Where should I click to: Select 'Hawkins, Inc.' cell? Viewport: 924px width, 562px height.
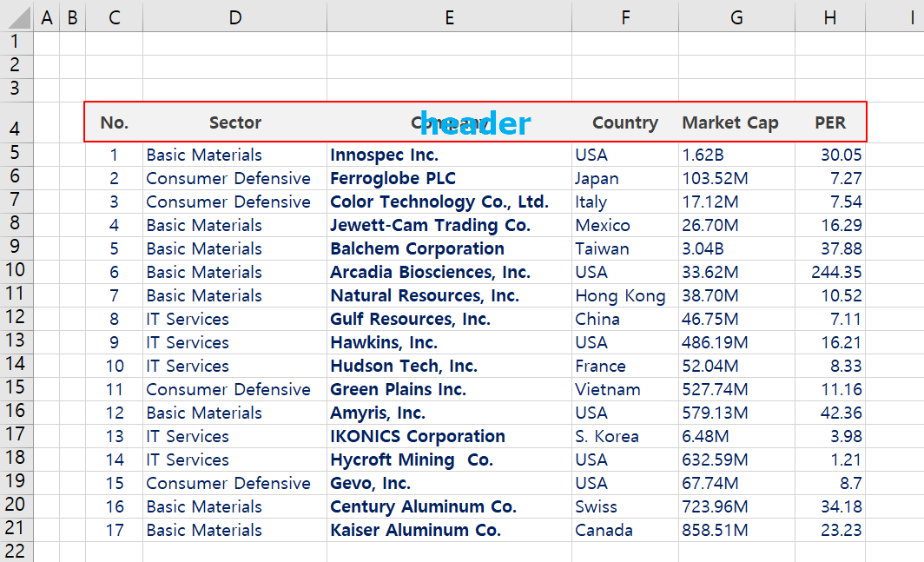tap(449, 342)
